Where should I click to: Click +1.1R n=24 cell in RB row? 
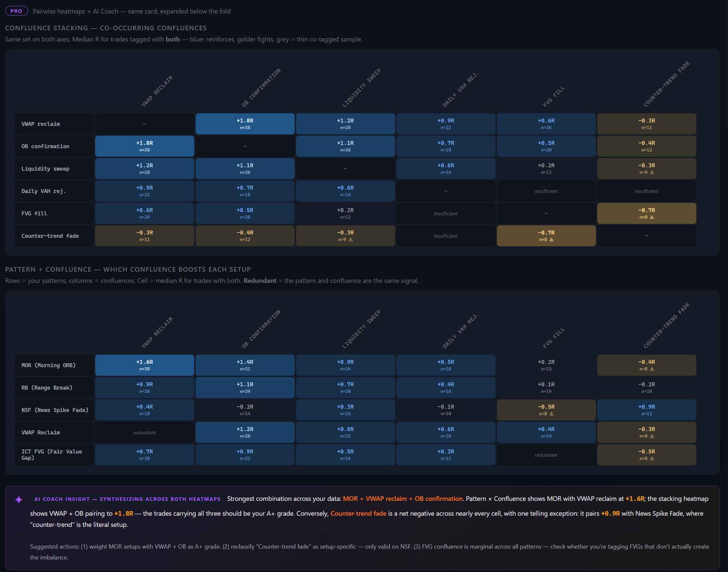[x=245, y=388]
